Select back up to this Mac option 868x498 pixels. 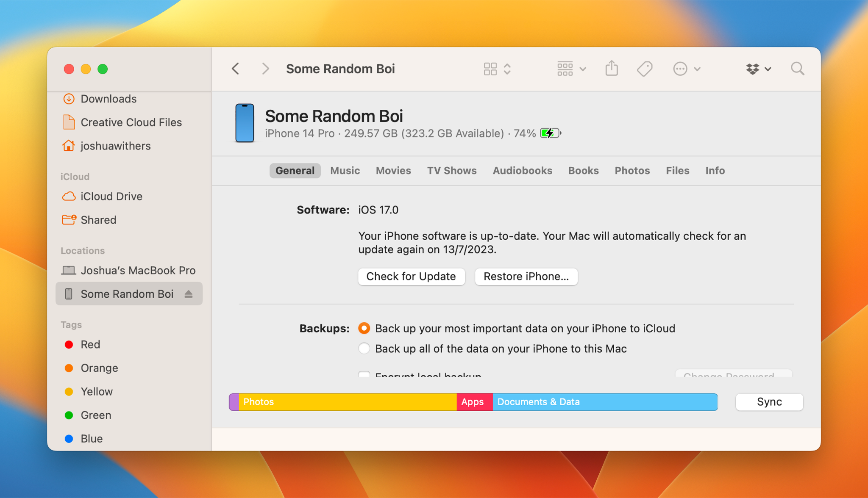click(364, 349)
